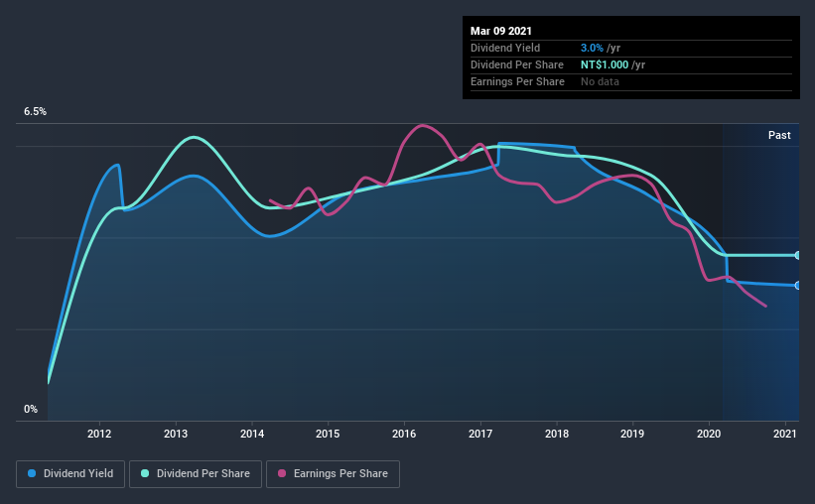815x504 pixels.
Task: Click the 2015 x-axis label
Action: (328, 434)
